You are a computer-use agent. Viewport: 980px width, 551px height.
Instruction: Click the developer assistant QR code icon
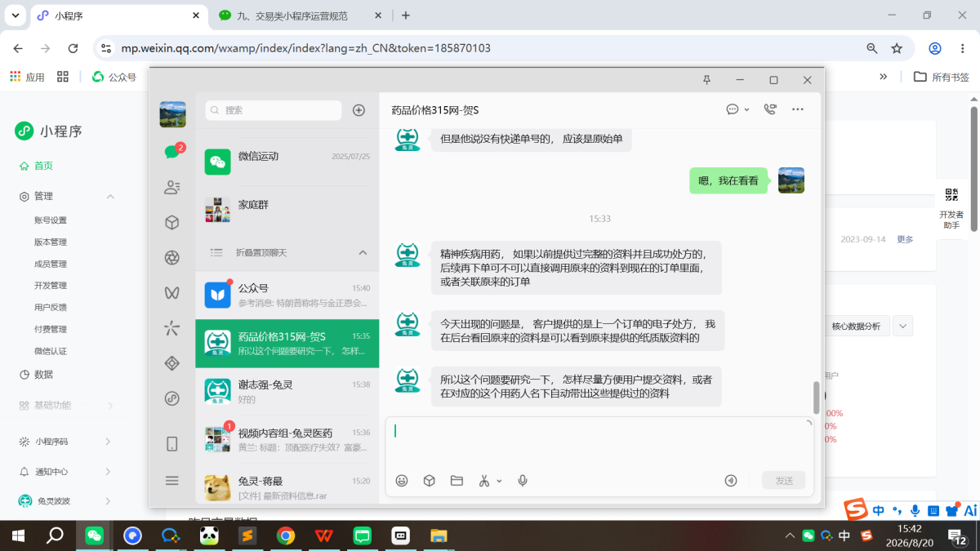tap(951, 195)
